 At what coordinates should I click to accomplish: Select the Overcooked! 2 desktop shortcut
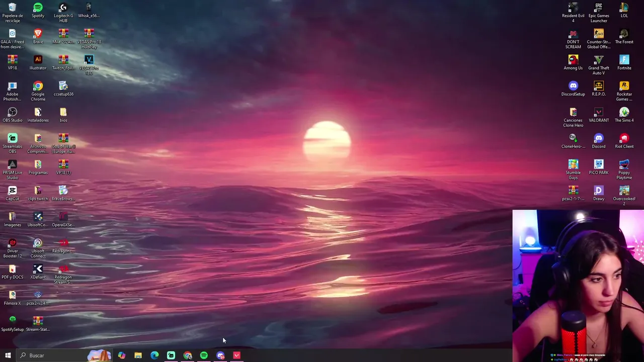[624, 195]
